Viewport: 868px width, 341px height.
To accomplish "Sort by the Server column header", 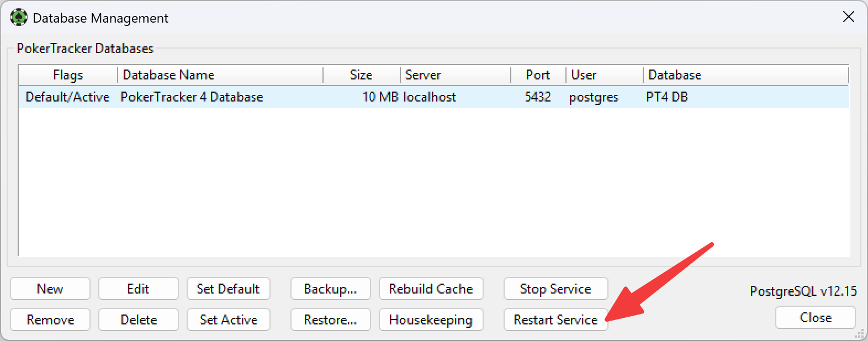I will click(456, 75).
